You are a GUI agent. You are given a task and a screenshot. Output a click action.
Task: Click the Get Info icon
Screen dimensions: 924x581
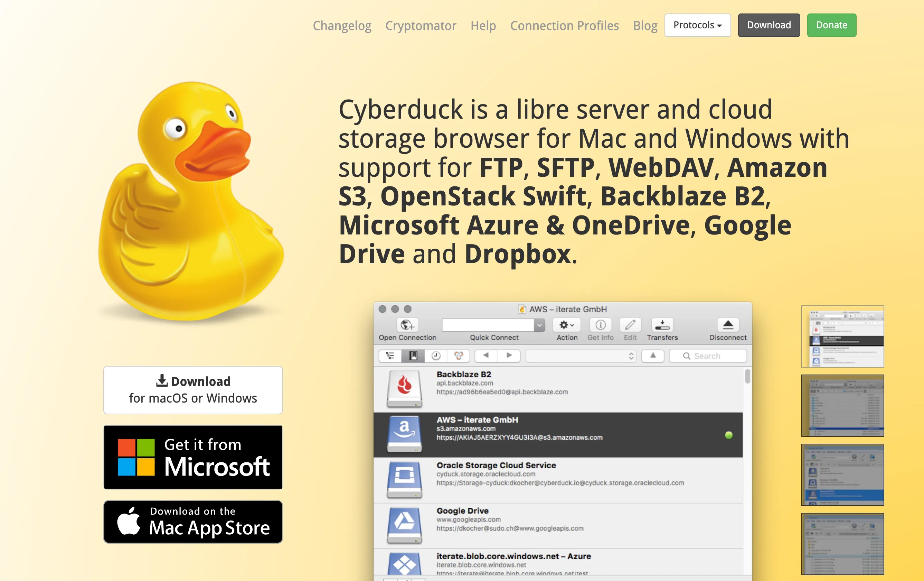point(600,325)
